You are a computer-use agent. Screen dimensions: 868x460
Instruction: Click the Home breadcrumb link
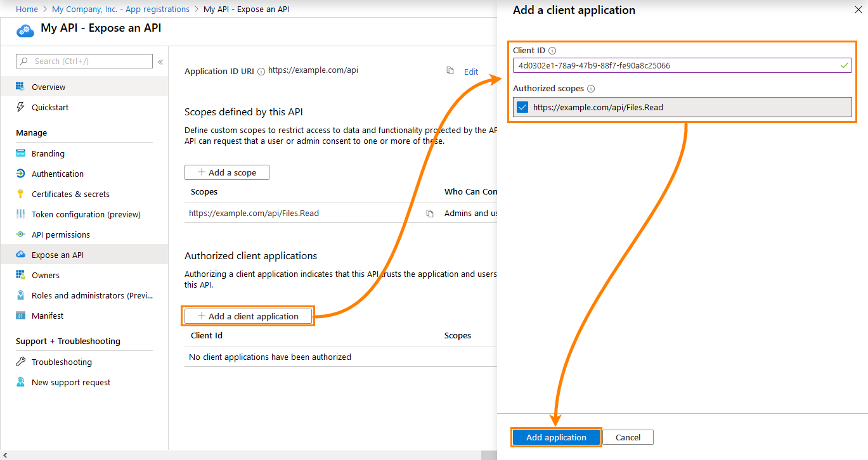click(27, 9)
